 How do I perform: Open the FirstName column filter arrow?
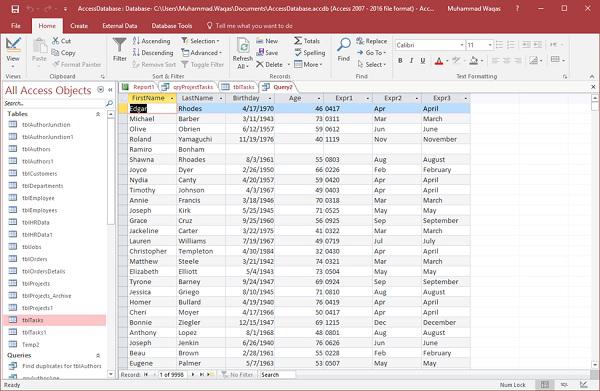(172, 99)
